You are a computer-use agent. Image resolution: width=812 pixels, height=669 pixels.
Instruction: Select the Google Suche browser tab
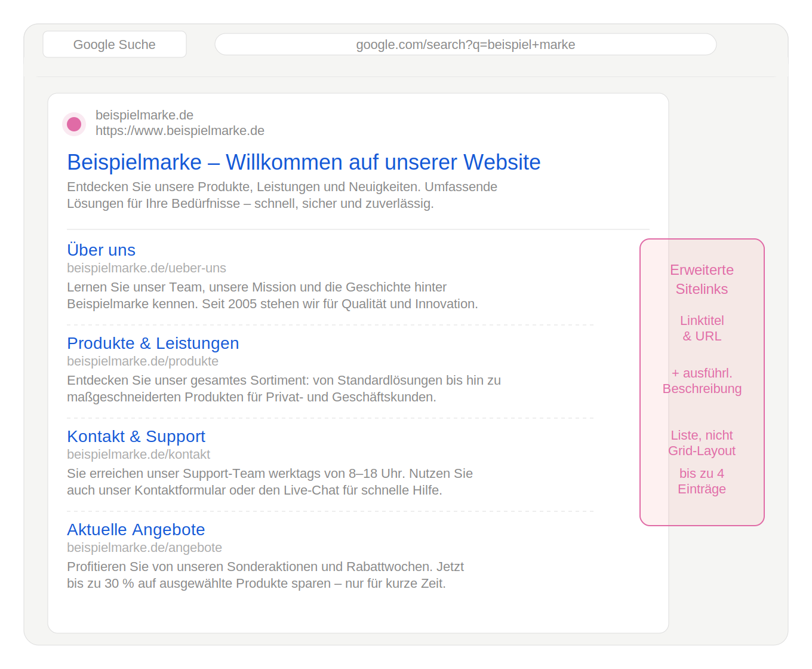click(x=115, y=44)
